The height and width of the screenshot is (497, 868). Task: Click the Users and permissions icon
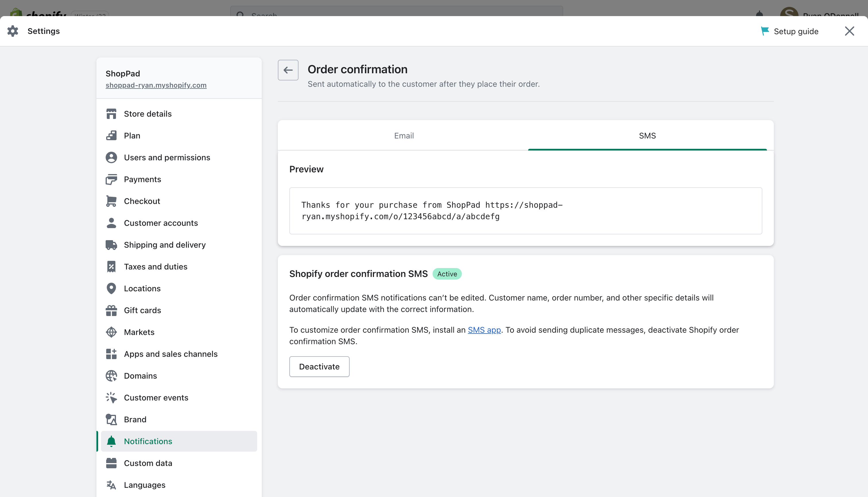click(111, 157)
